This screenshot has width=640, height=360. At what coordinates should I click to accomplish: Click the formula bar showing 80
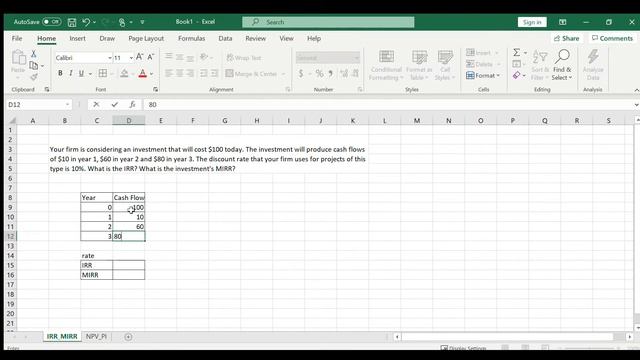pyautogui.click(x=387, y=105)
